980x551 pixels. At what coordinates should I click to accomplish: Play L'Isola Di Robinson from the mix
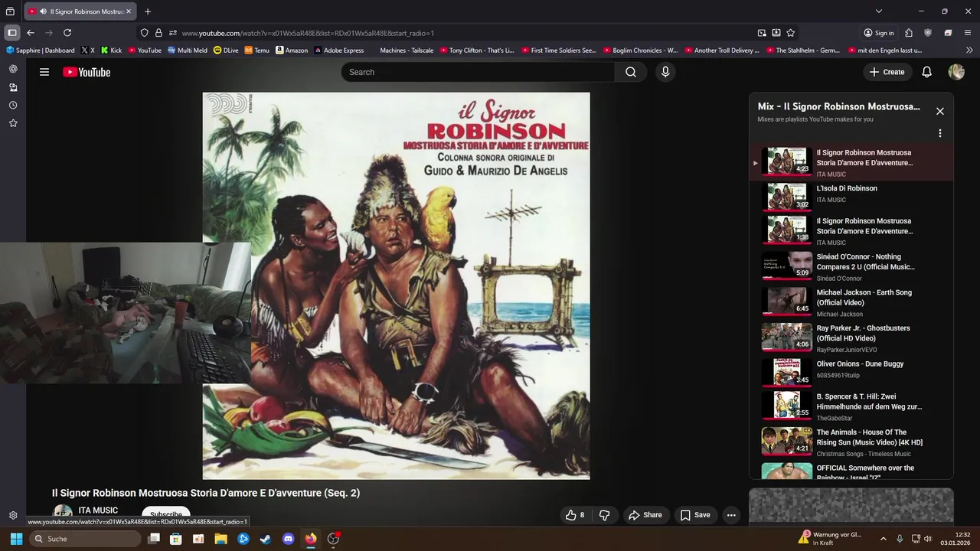tap(851, 195)
